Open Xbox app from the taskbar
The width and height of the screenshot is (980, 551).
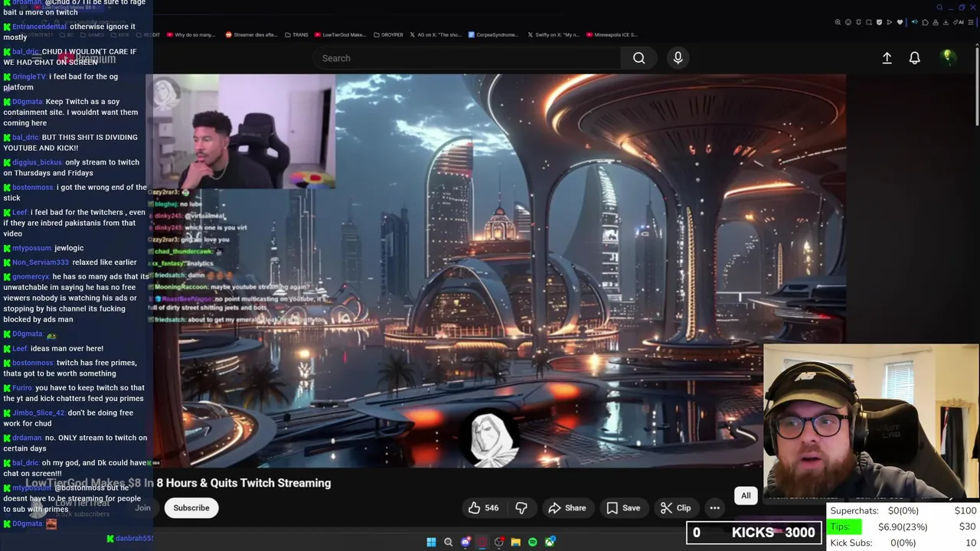(x=550, y=543)
